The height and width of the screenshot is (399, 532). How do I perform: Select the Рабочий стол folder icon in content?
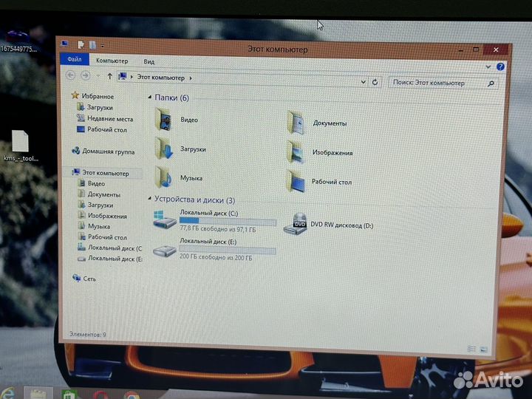pos(296,182)
